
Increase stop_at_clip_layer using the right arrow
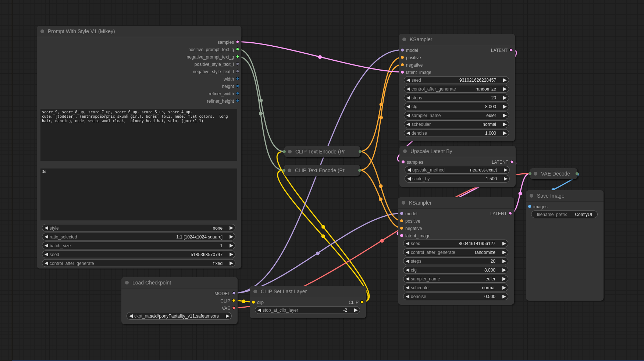click(x=356, y=310)
